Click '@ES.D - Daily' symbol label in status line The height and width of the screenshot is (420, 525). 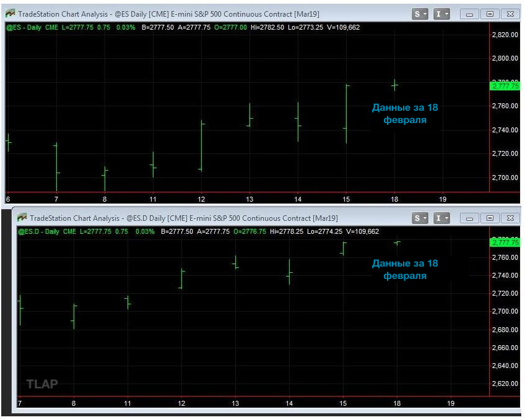click(38, 231)
